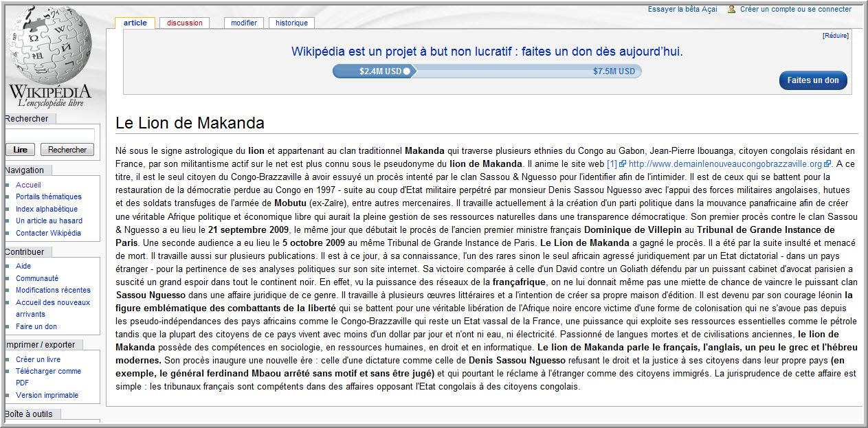Viewport: 868px width, 428px height.
Task: Open Accueil des nouveaux arrivants link
Action: pos(53,308)
